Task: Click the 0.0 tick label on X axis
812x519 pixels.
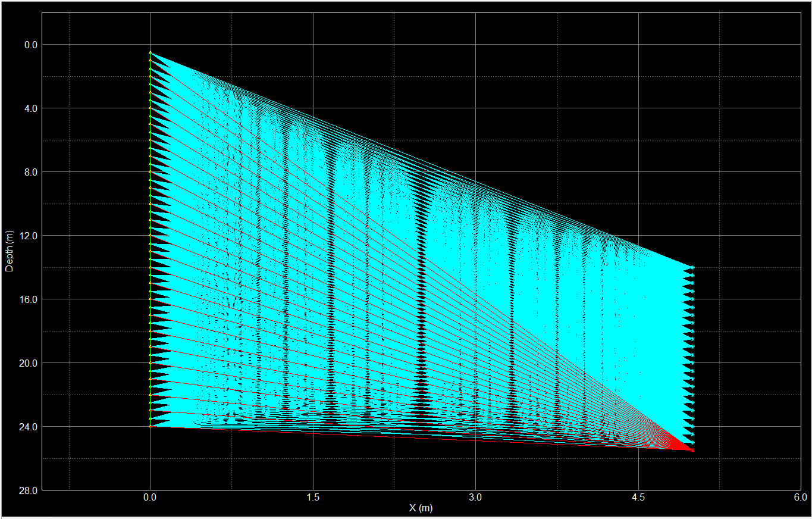Action: [x=151, y=496]
